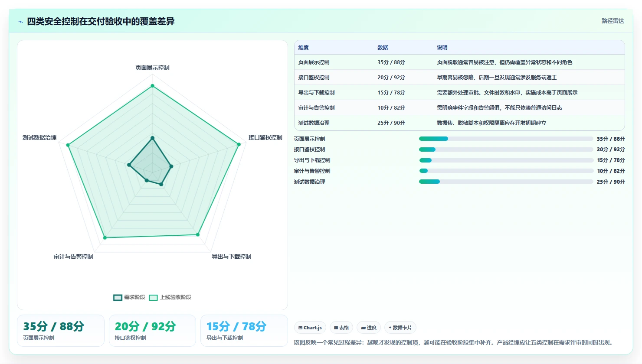This screenshot has width=642, height=364.
Task: Click the 需明确事件字段和告警阈值 description cell
Action: pyautogui.click(x=499, y=108)
